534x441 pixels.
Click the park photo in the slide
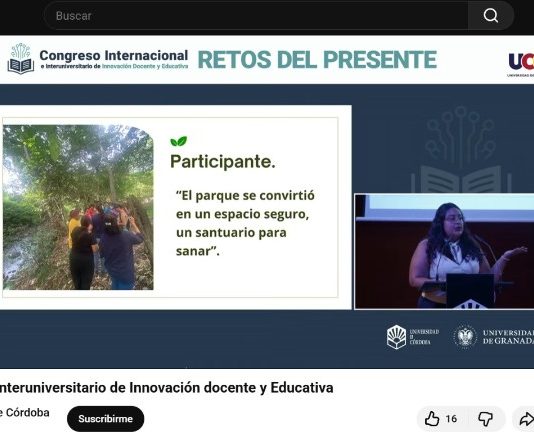78,207
